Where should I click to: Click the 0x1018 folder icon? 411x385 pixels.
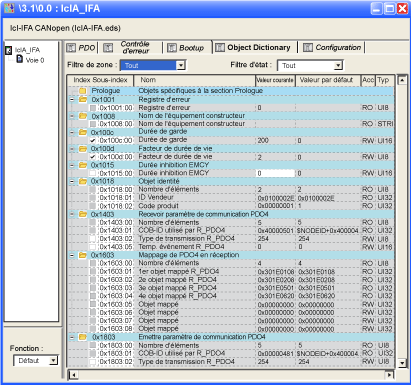click(x=83, y=181)
